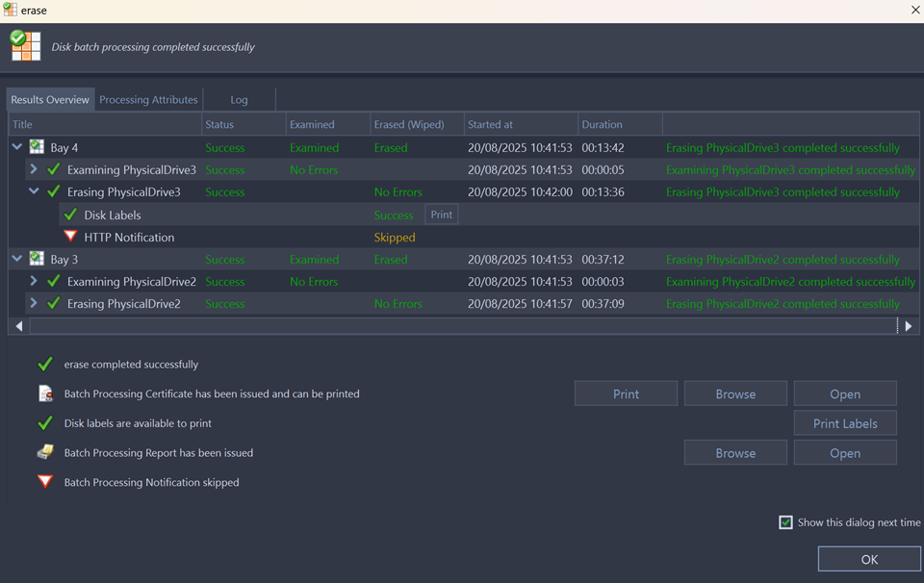
Task: Uncheck Show this dialog next time
Action: click(786, 522)
